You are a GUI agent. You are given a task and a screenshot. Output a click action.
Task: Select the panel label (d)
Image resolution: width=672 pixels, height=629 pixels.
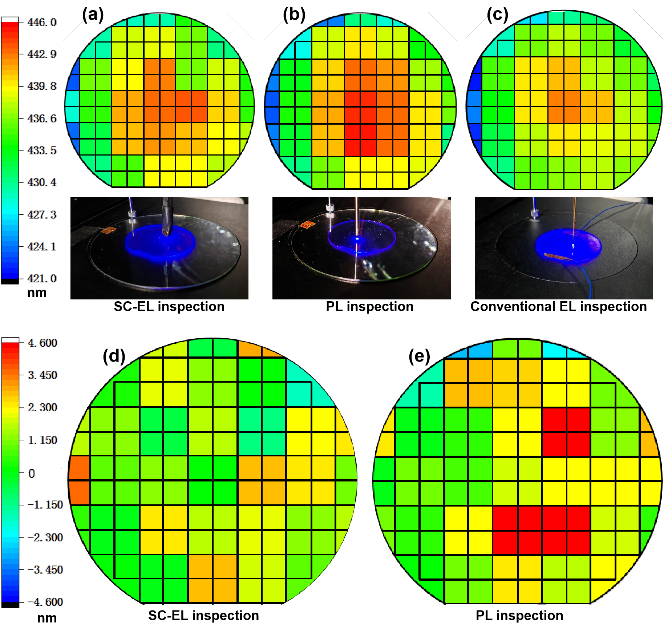(114, 356)
